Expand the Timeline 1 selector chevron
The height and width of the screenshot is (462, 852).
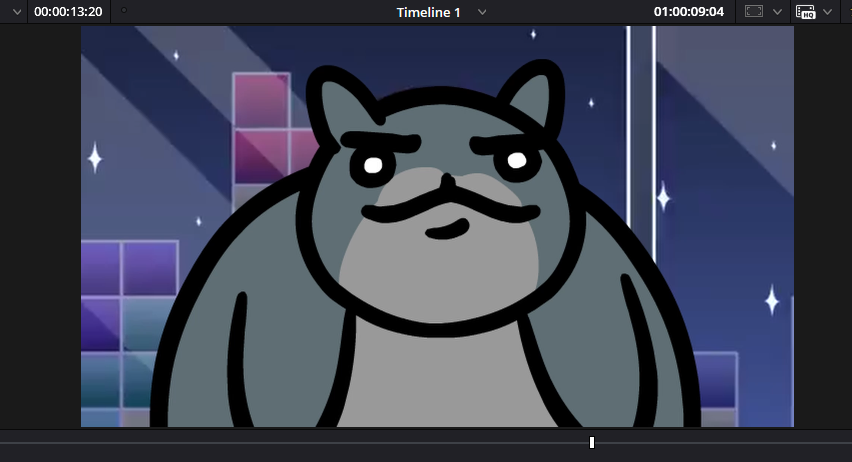(x=482, y=12)
